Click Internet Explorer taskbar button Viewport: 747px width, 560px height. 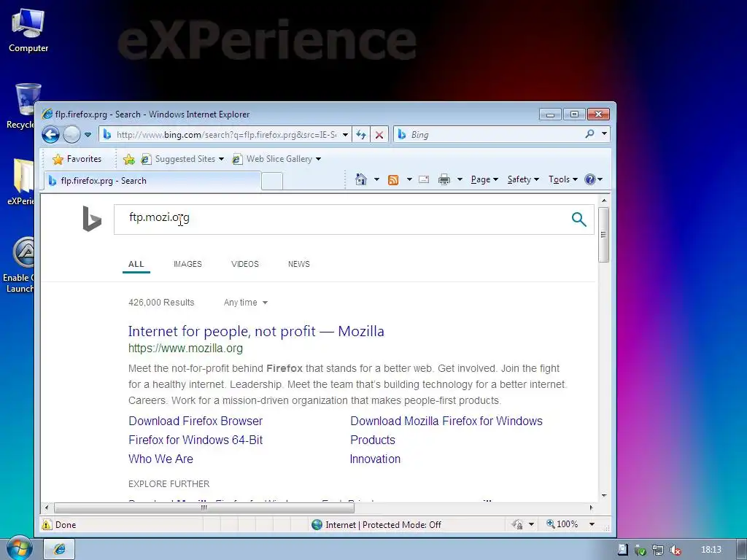60,549
